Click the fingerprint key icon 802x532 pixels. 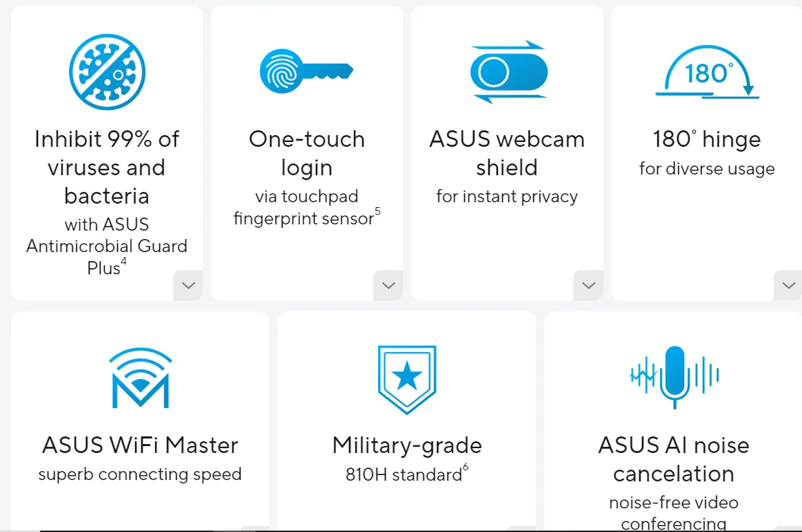tap(306, 71)
